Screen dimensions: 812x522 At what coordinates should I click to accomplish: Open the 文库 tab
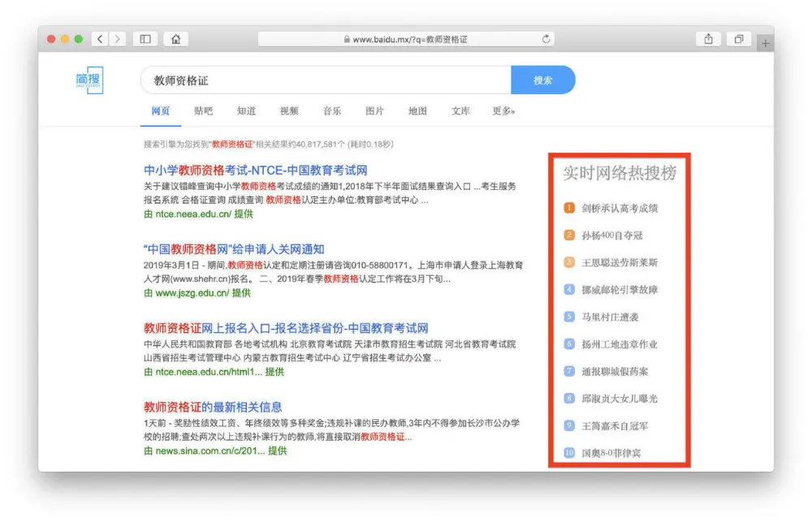pyautogui.click(x=460, y=111)
